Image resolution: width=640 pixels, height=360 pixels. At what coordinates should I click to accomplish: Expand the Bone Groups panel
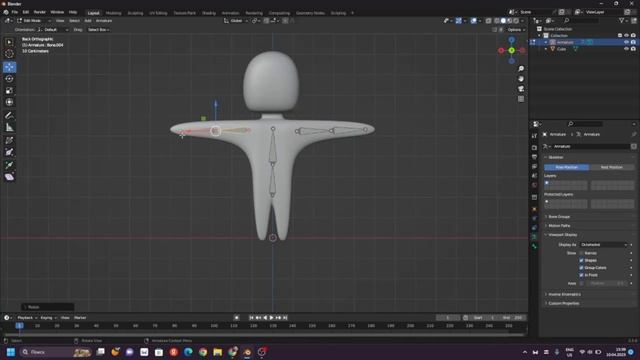(x=559, y=217)
